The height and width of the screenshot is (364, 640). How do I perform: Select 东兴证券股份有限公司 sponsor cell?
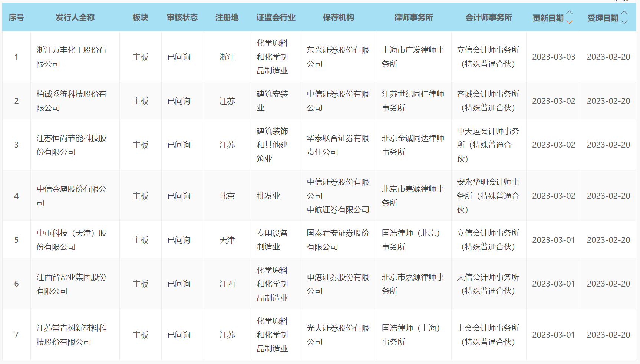338,57
